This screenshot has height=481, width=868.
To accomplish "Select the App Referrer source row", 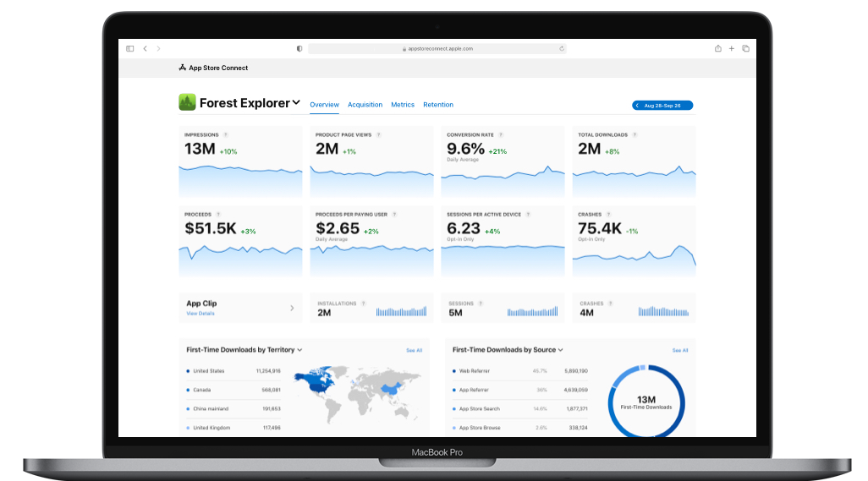I will click(519, 390).
